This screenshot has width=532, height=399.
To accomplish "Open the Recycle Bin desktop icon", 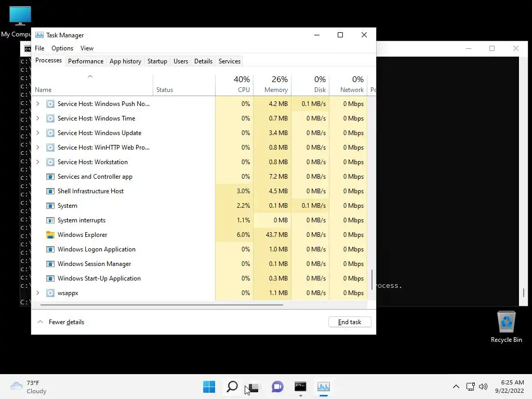I will click(x=506, y=327).
